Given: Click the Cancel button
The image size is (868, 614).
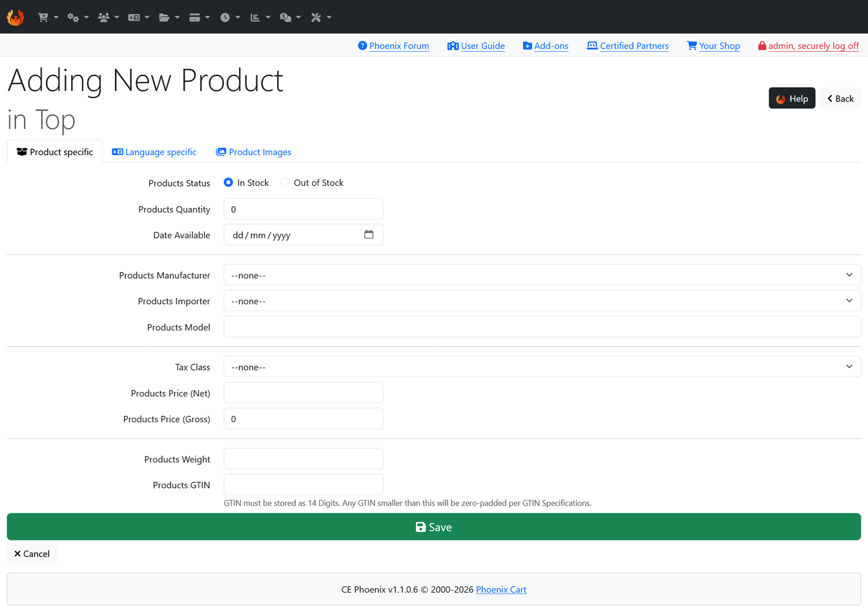Looking at the screenshot, I should click(32, 553).
